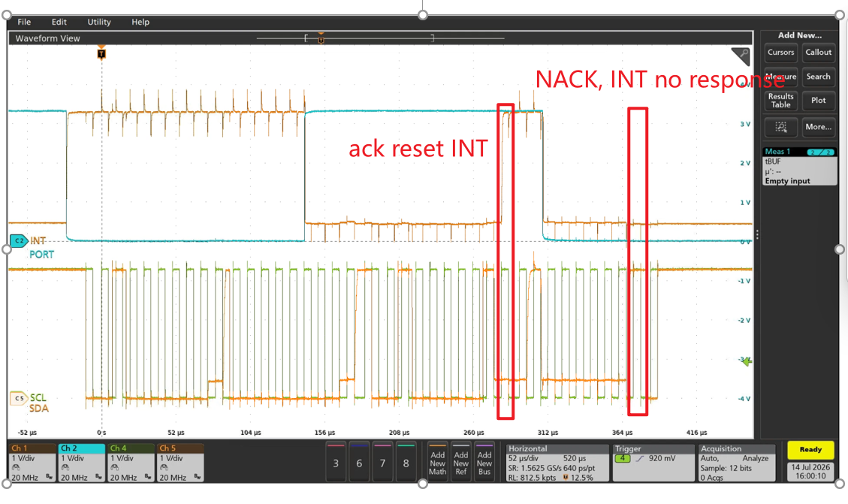Click the yellow Ready status button

810,449
